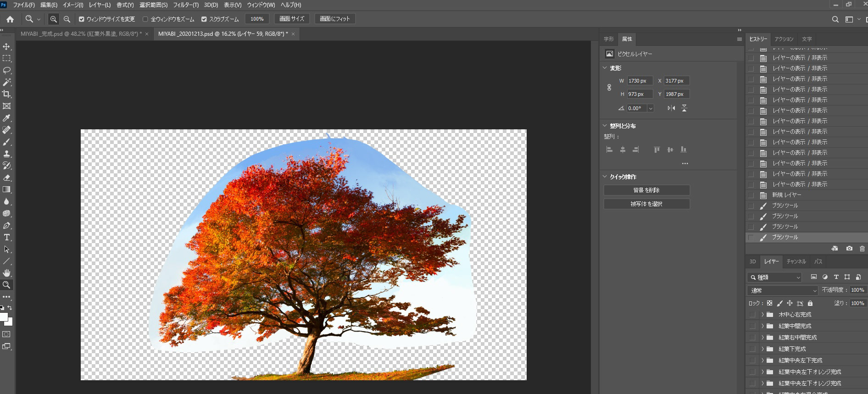Collapse the クイック操作 section
Viewport: 868px width, 394px height.
(605, 177)
